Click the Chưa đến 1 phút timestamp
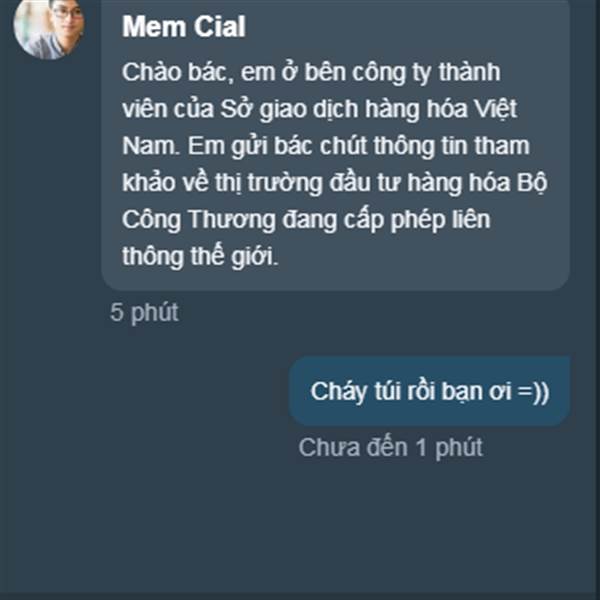The width and height of the screenshot is (600, 600). (x=391, y=447)
